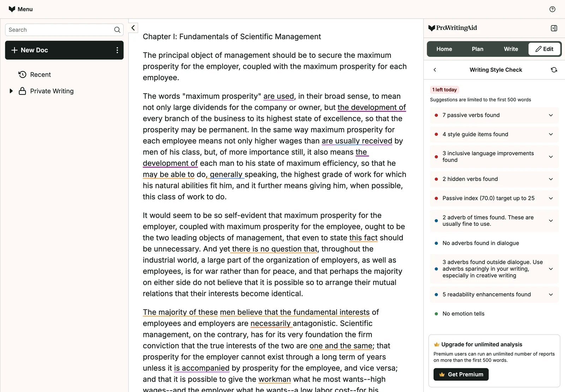Expand 2 hidden verbs found
Image resolution: width=565 pixels, height=392 pixels.
tap(494, 179)
